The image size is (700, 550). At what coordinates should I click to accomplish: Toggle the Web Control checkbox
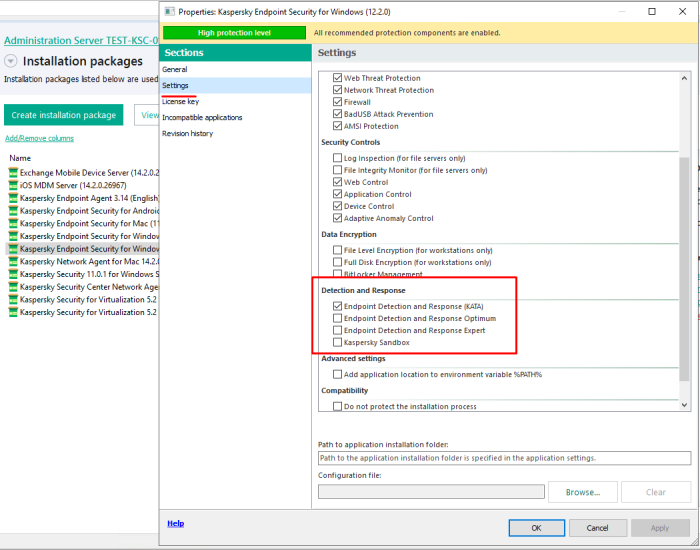(x=338, y=182)
